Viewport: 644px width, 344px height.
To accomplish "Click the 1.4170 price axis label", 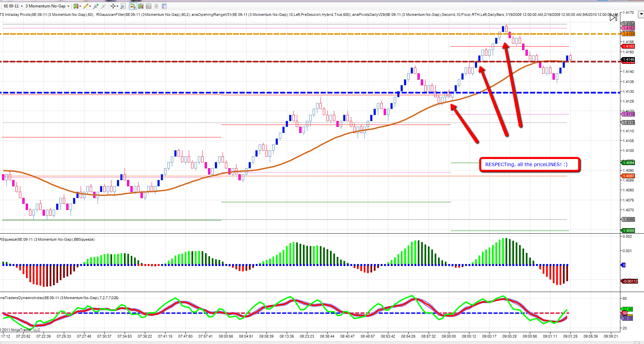I will [628, 12].
